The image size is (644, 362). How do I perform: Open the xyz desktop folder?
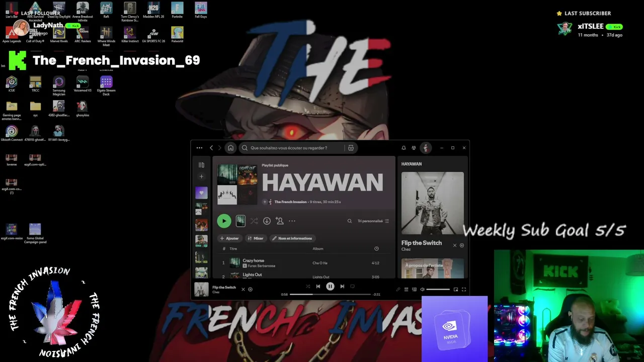click(x=35, y=109)
